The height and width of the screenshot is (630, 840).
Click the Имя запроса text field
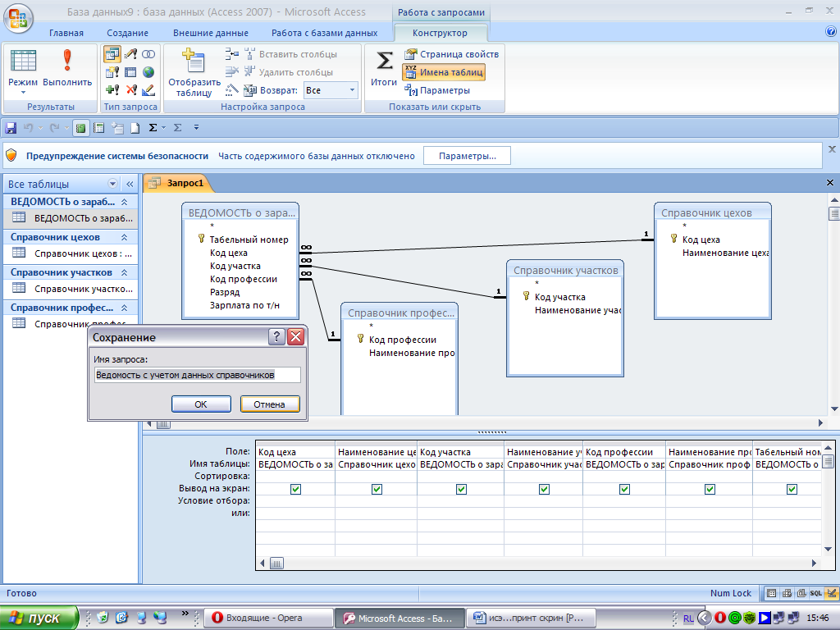tap(197, 375)
